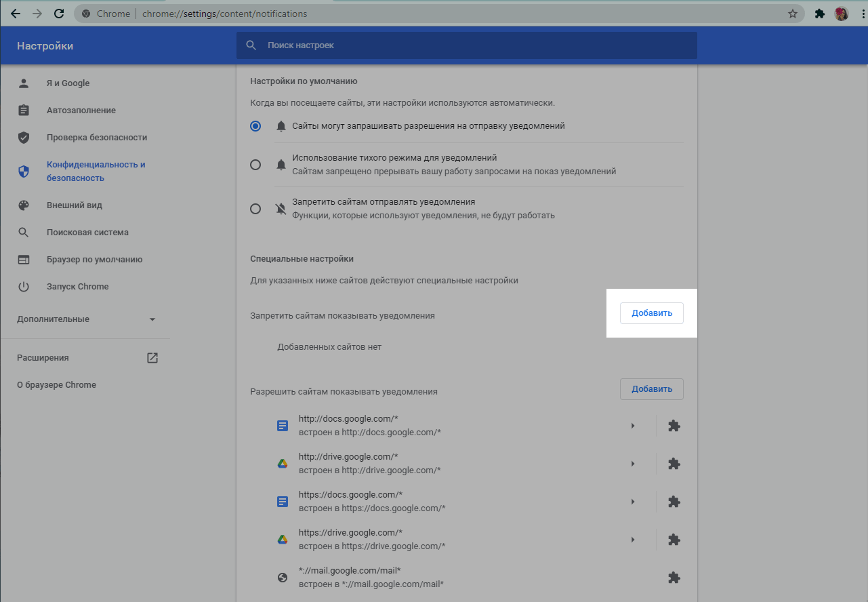Click the Drive favicon next to http://drive.google.com/*
The width and height of the screenshot is (868, 602).
click(283, 464)
